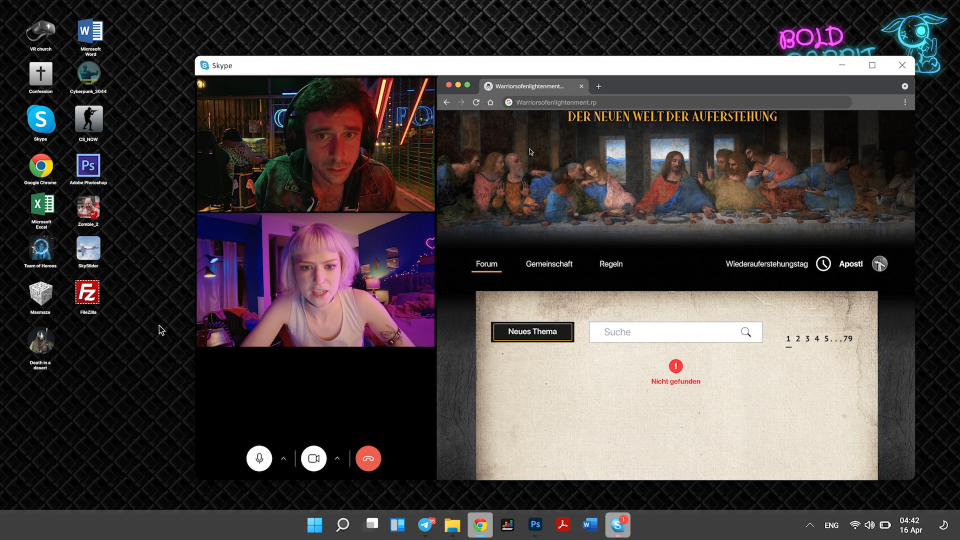Click the Apostl avatar icon
This screenshot has width=960, height=540.
[880, 264]
